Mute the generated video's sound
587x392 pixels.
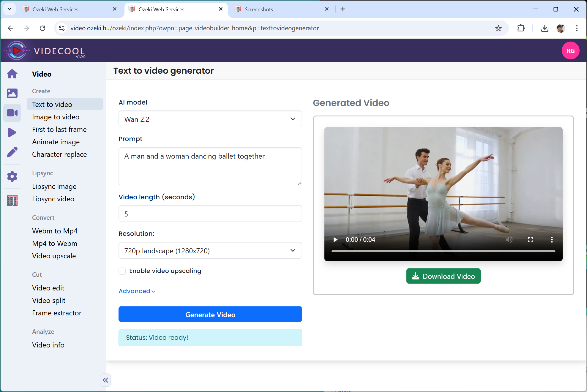point(509,240)
